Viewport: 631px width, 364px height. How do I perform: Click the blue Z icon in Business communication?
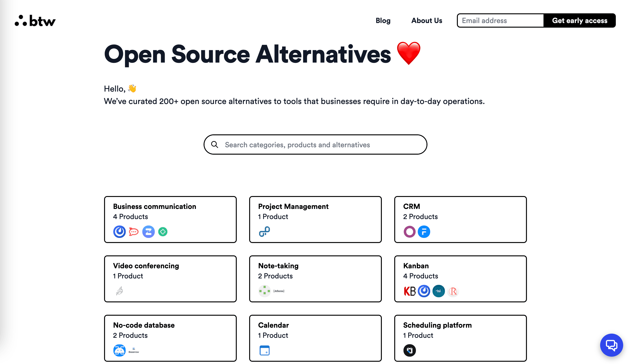(148, 232)
